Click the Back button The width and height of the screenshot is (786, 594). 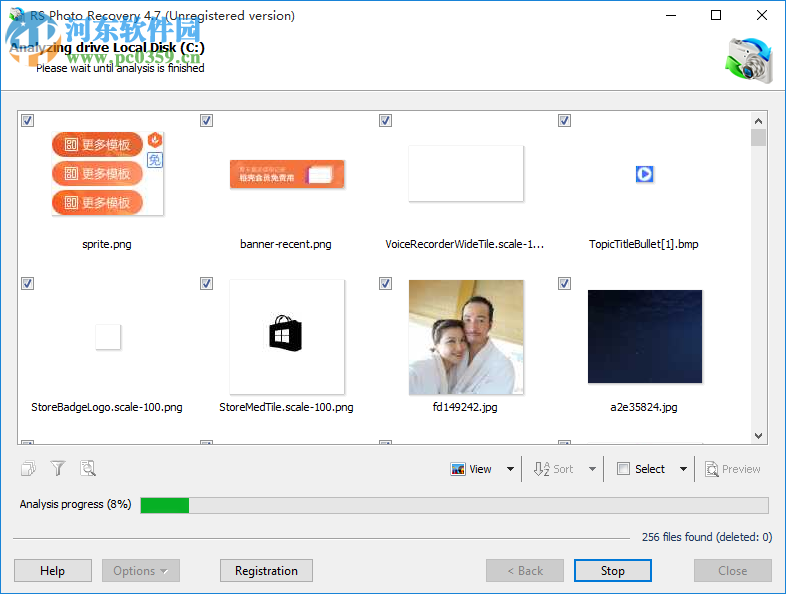pos(525,570)
